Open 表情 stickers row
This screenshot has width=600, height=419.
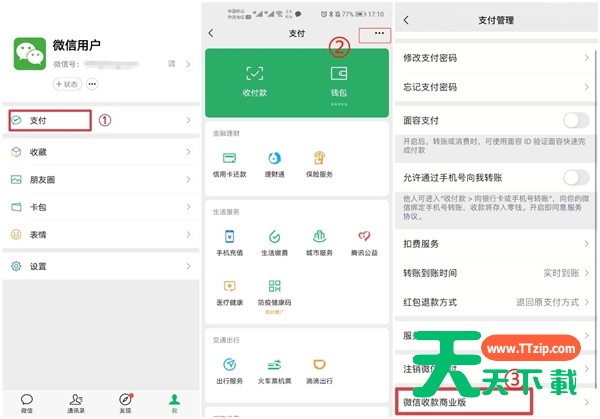[101, 235]
